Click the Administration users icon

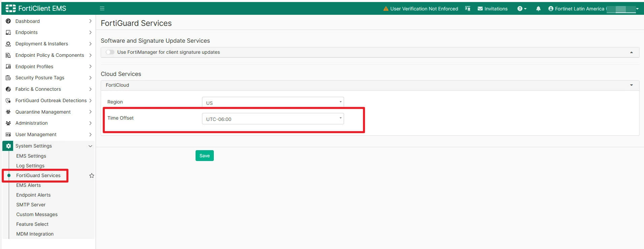pos(8,123)
